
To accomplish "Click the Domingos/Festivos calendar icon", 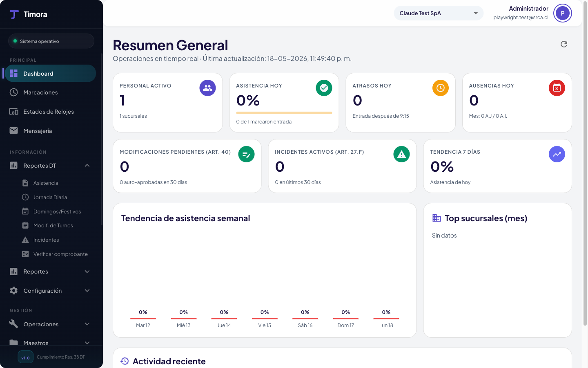I will (25, 211).
